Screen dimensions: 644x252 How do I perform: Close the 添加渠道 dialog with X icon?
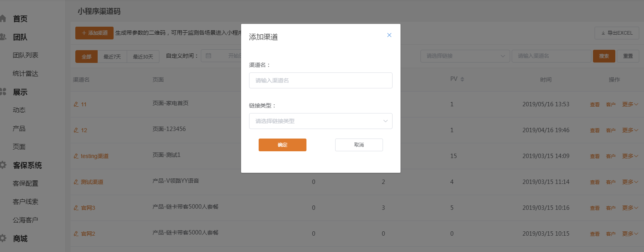389,35
